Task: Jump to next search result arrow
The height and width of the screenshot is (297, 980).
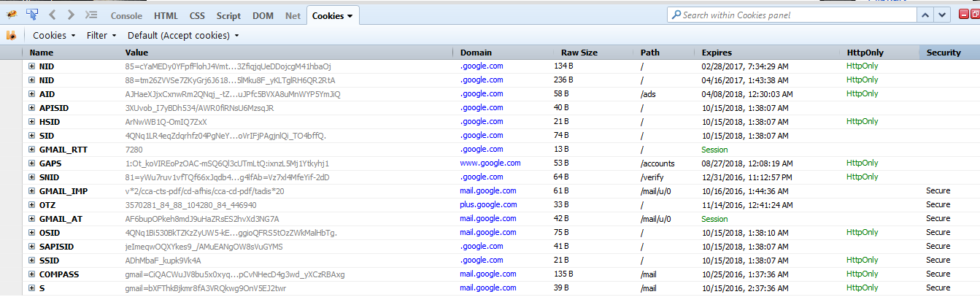Action: click(944, 15)
